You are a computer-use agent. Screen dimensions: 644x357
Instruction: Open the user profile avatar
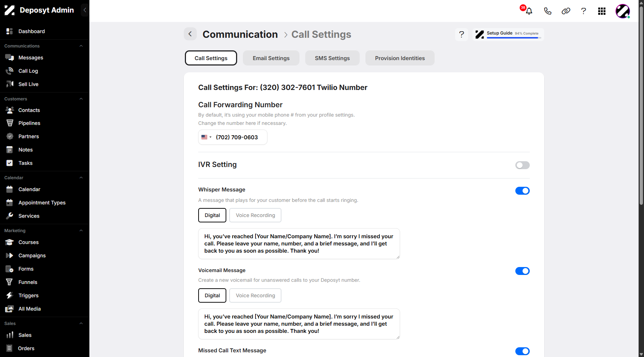[623, 11]
